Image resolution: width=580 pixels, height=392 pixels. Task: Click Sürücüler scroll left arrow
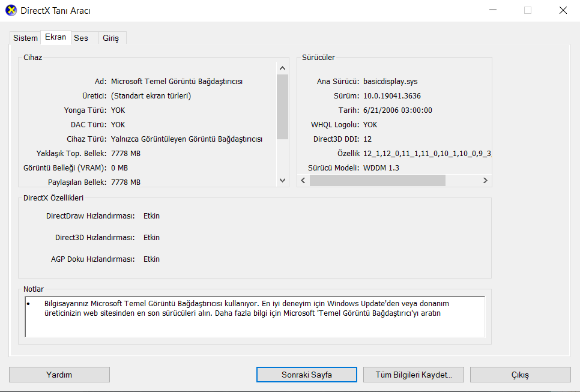coord(303,181)
